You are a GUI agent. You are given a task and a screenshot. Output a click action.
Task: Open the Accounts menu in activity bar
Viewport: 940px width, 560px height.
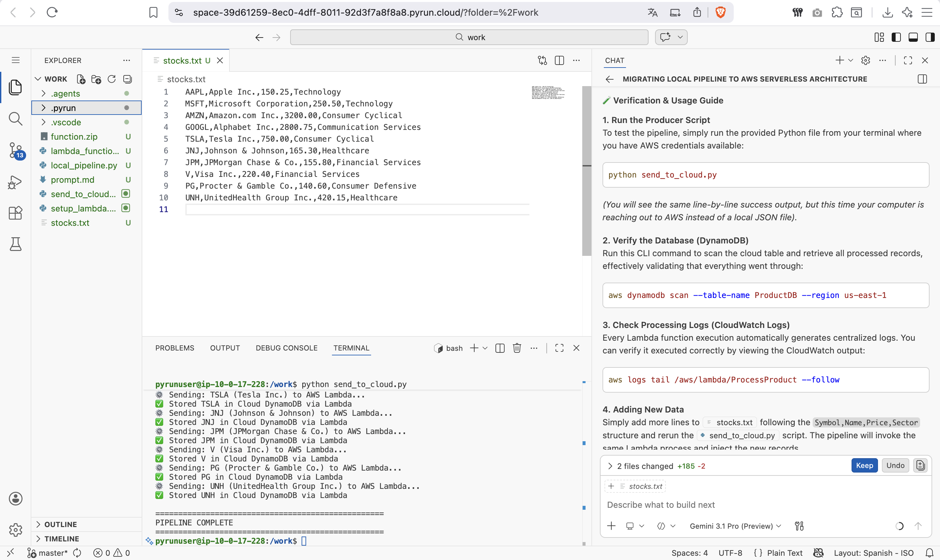click(x=15, y=499)
